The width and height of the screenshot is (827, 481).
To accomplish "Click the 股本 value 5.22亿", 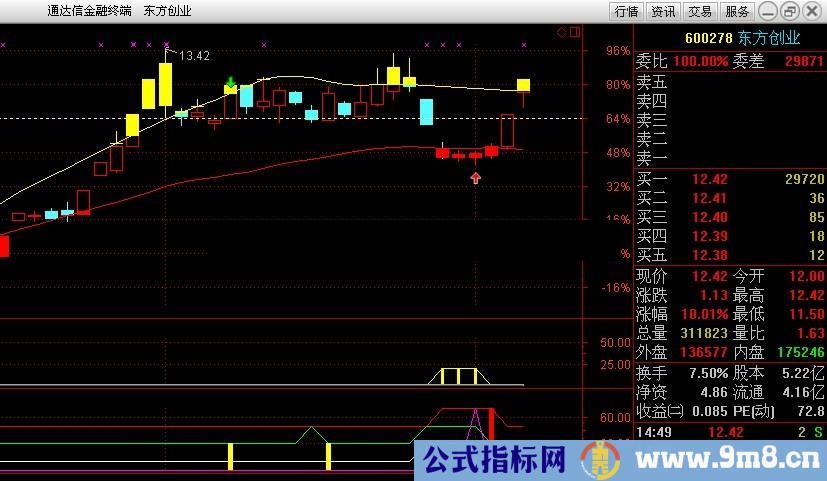I will pyautogui.click(x=803, y=373).
